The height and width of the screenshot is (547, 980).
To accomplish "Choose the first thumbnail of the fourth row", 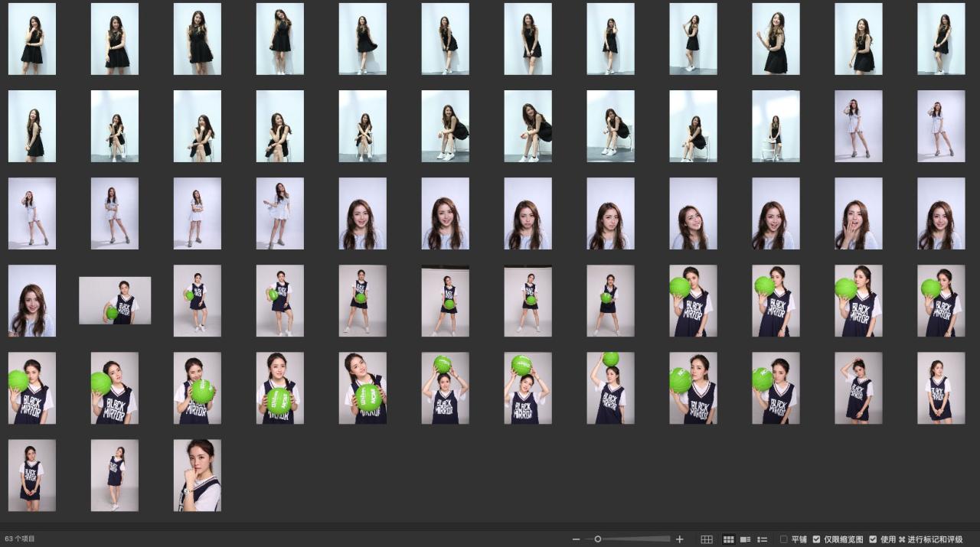I will click(32, 301).
